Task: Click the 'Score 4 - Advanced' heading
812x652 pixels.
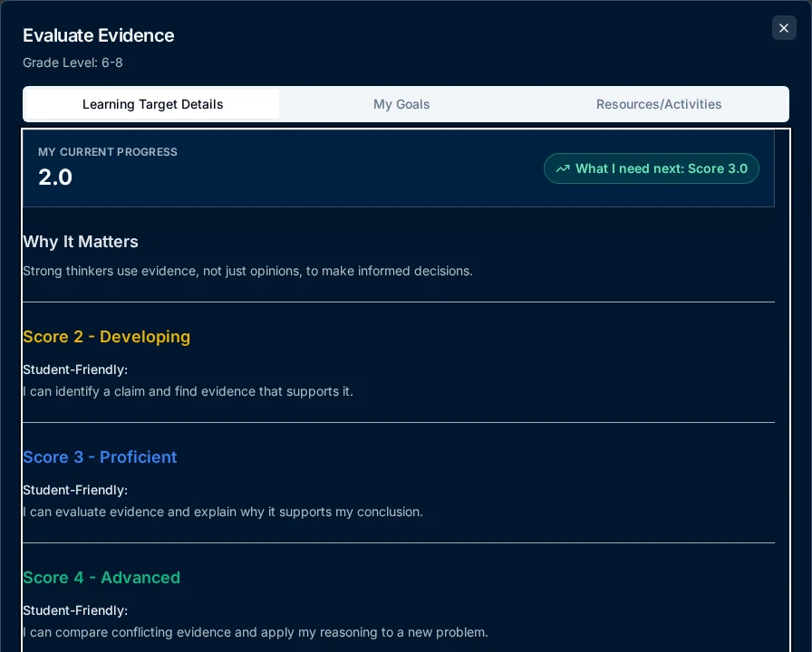Action: point(101,578)
